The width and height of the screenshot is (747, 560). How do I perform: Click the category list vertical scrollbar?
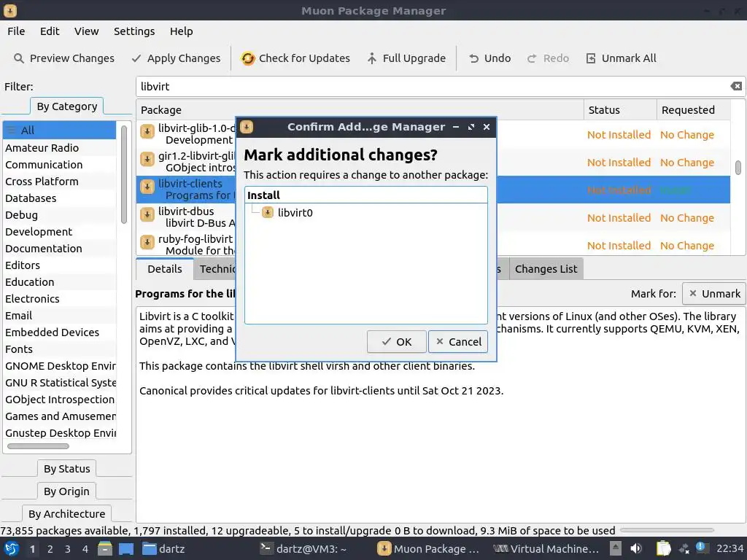click(124, 174)
